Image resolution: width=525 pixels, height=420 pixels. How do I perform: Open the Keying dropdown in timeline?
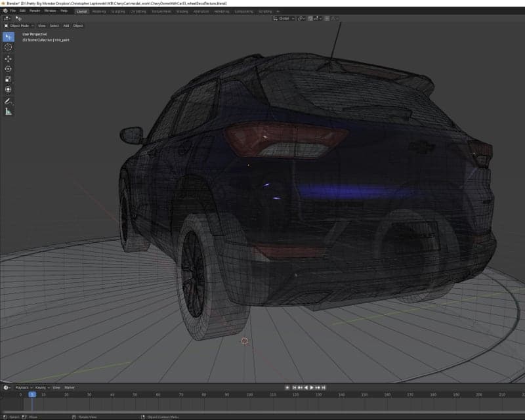42,387
